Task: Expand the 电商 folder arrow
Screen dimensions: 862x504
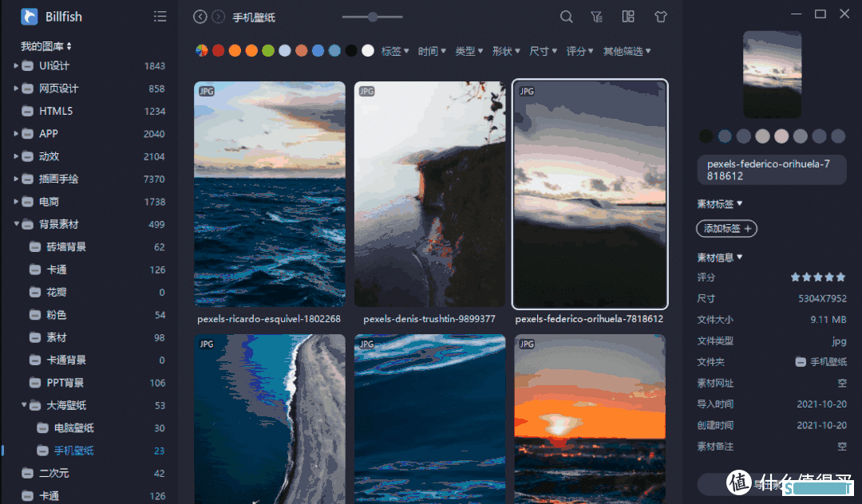Action: click(x=16, y=202)
